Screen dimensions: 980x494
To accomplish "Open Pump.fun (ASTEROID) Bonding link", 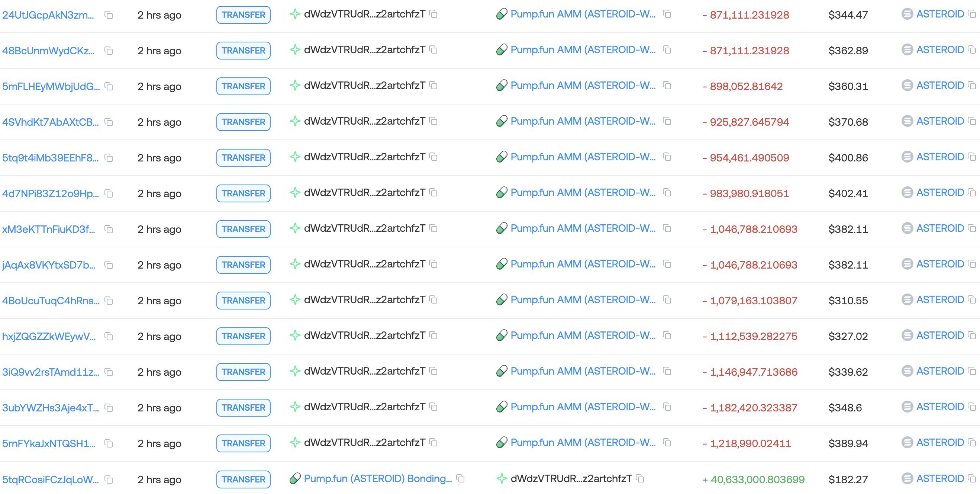I will coord(378,478).
